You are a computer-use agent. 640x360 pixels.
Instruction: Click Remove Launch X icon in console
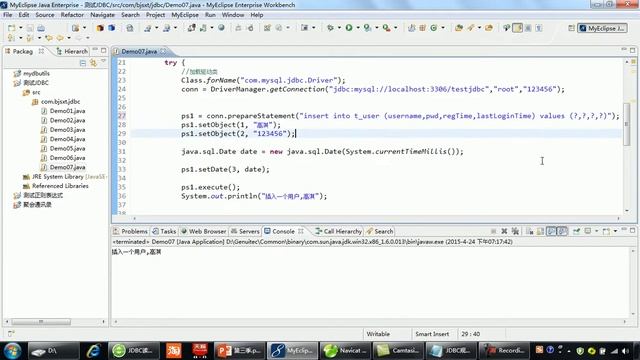[504, 231]
